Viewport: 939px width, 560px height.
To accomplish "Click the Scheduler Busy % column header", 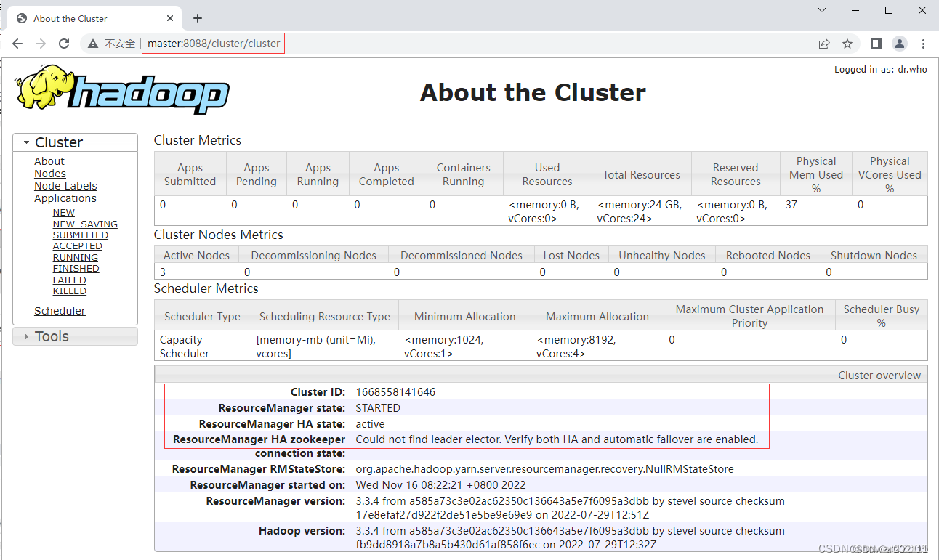I will (882, 317).
